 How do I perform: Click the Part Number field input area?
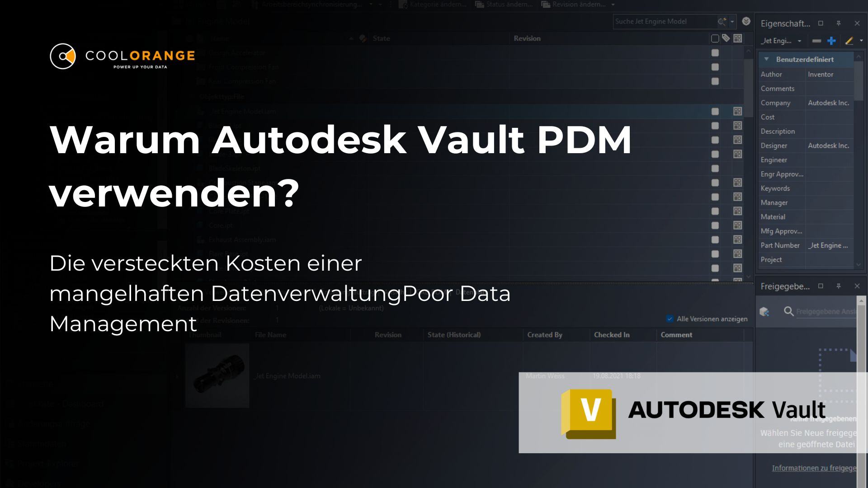[x=830, y=245]
